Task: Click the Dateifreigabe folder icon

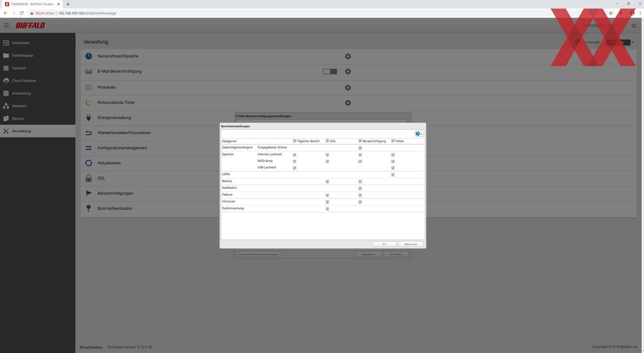Action: pos(6,55)
